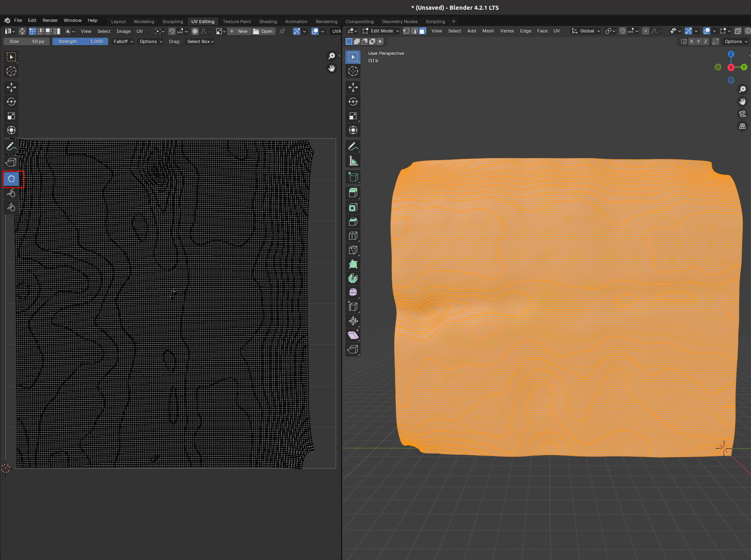Toggle X axis mirror in viewport
This screenshot has width=751, height=560.
(691, 41)
